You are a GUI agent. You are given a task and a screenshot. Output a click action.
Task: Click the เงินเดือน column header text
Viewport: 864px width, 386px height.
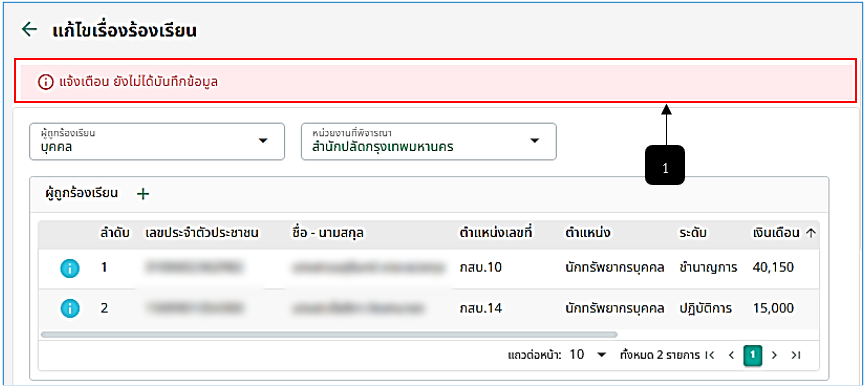click(776, 233)
